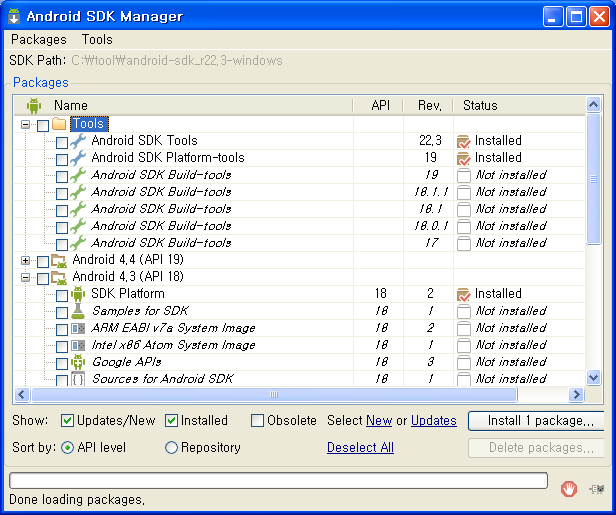The height and width of the screenshot is (515, 616).
Task: Click the Deselect All link
Action: click(x=360, y=447)
